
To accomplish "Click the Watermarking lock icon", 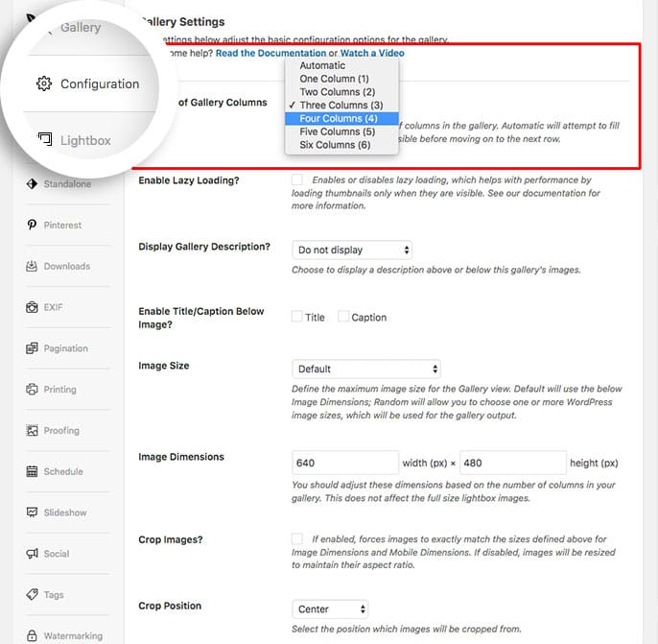I will pos(32,635).
